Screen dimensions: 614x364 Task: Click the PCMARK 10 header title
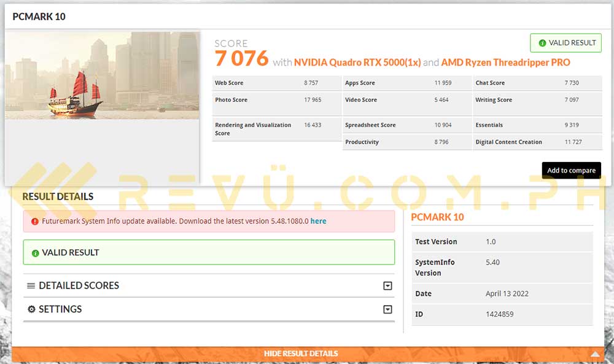point(39,17)
